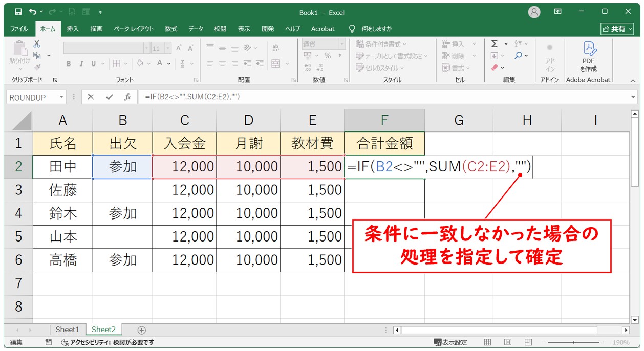This screenshot has height=351, width=644.
Task: Click the Clear eraser icon
Action: point(495,68)
